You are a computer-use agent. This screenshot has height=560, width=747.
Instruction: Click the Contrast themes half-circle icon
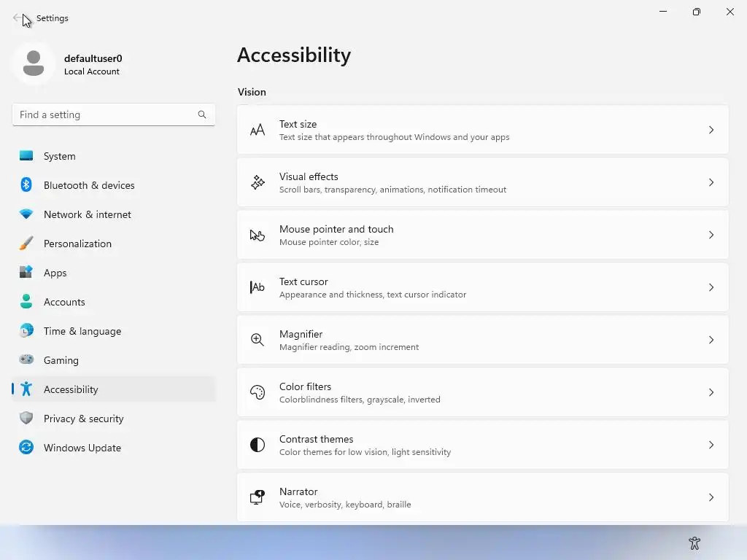click(258, 445)
